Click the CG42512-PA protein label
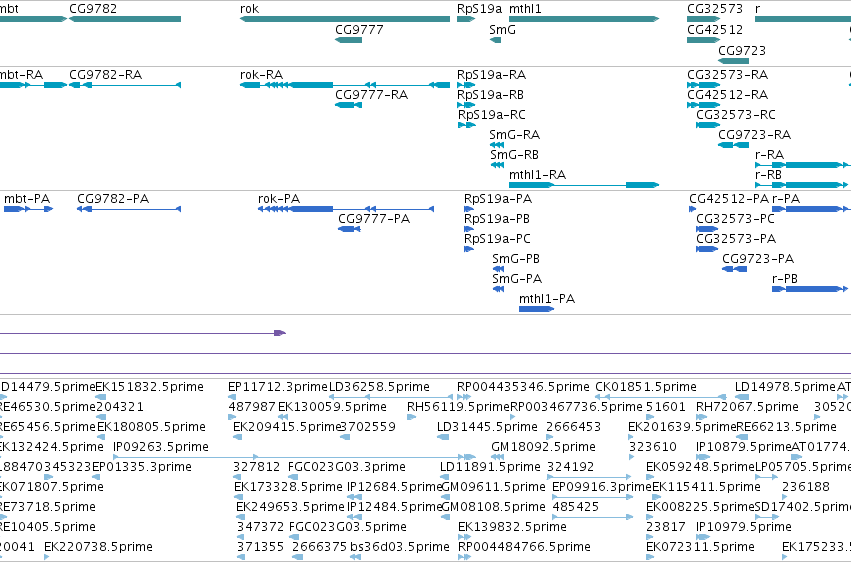851x562 pixels. (729, 199)
